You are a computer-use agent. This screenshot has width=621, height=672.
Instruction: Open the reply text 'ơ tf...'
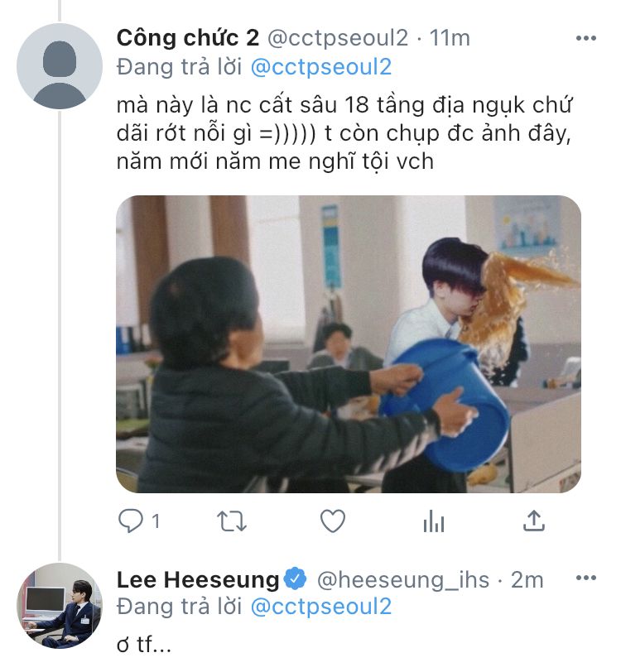[x=144, y=644]
